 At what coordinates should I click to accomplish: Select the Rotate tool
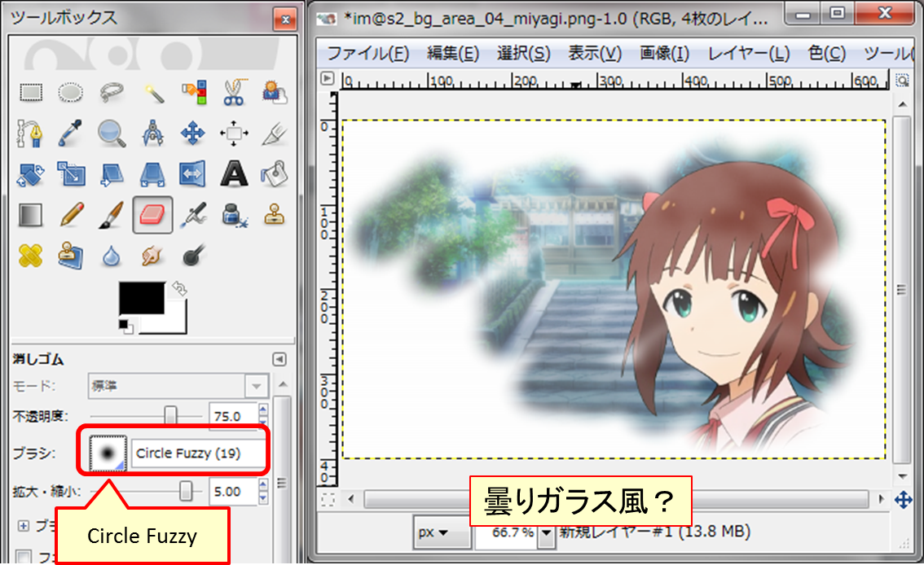pyautogui.click(x=31, y=175)
